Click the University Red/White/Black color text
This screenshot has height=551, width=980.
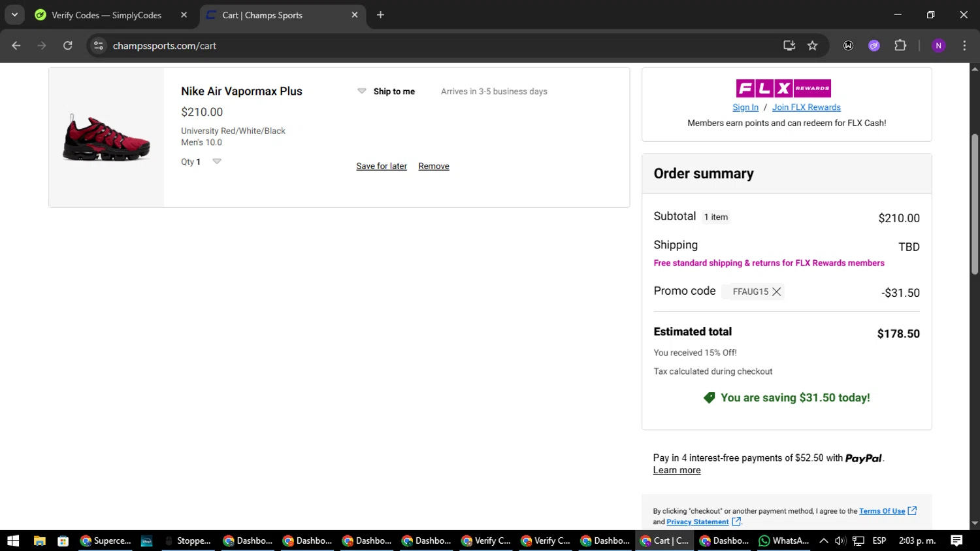pos(233,131)
